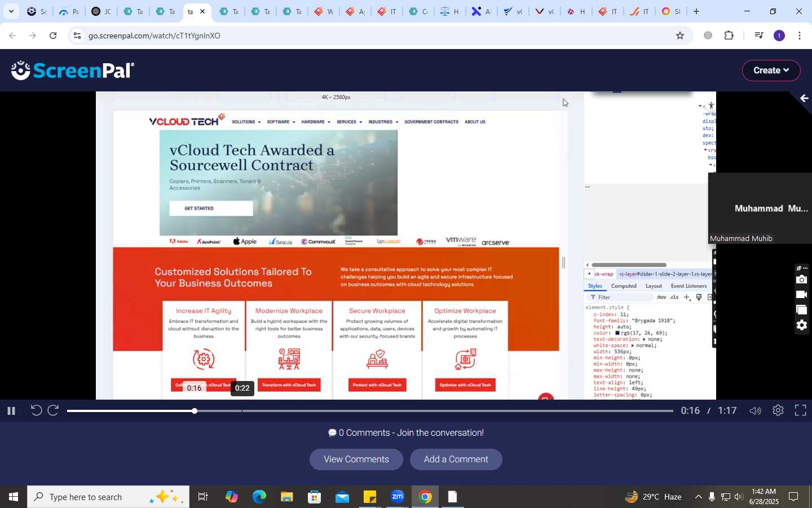Bookmark this page with the star icon
The width and height of the screenshot is (812, 508).
[x=680, y=36]
